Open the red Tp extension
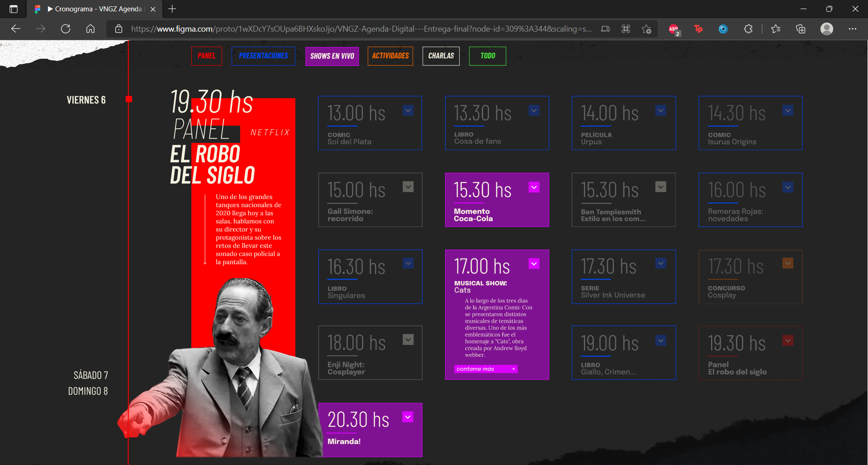This screenshot has height=465, width=868. point(698,29)
